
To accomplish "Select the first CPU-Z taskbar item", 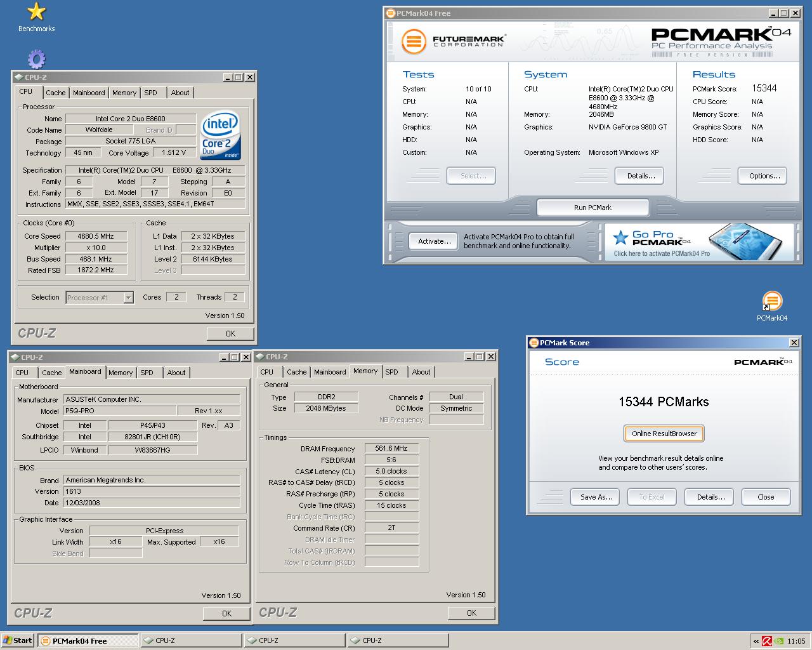I will (x=191, y=640).
